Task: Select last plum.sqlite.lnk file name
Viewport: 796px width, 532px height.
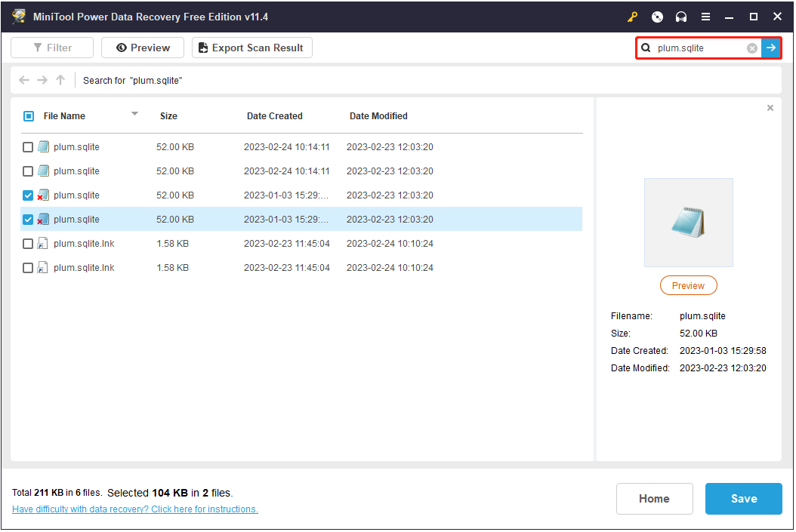Action: 85,268
